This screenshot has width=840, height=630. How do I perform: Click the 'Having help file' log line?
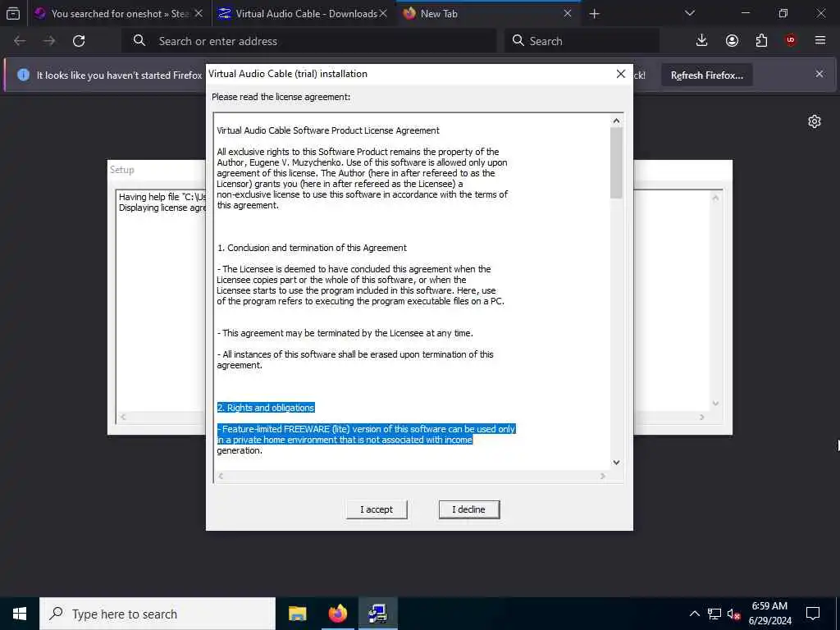pyautogui.click(x=162, y=197)
